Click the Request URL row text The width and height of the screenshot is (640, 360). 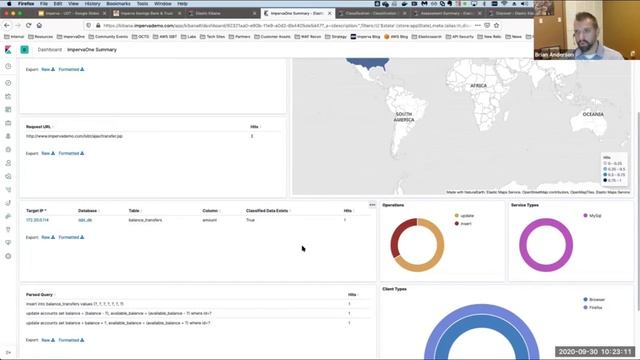pyautogui.click(x=74, y=136)
